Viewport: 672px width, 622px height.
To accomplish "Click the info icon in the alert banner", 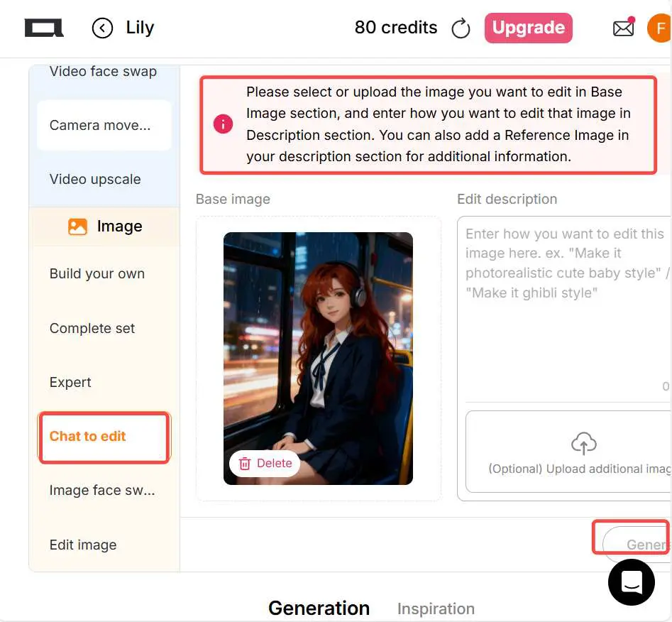I will (223, 124).
